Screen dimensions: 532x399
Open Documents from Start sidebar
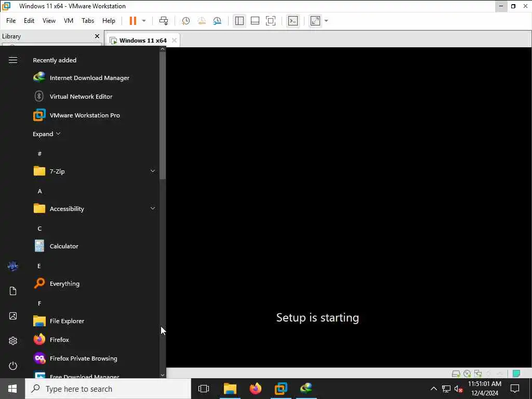tap(13, 291)
